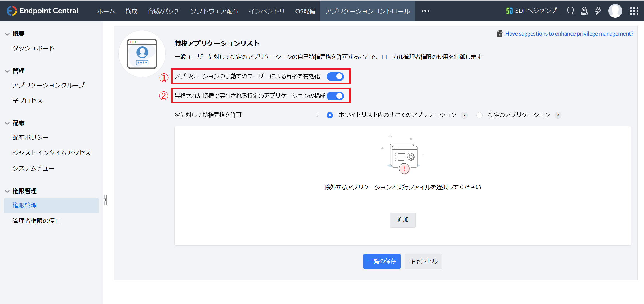Click the rocket quick-launch icon
This screenshot has width=644, height=304.
pos(584,11)
